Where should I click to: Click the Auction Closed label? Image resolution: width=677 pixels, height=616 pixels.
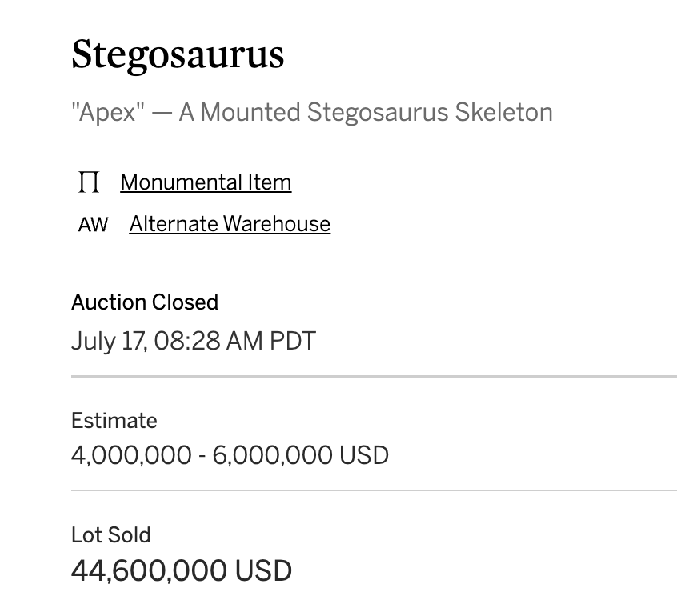click(145, 302)
